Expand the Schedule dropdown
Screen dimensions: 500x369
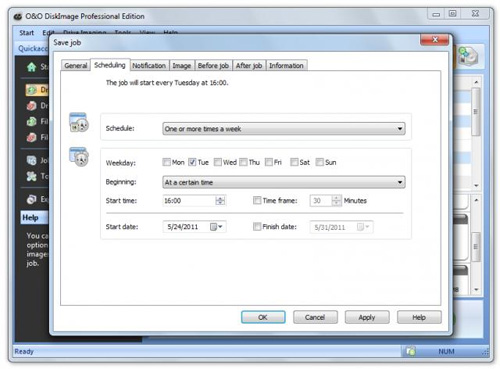pos(284,129)
